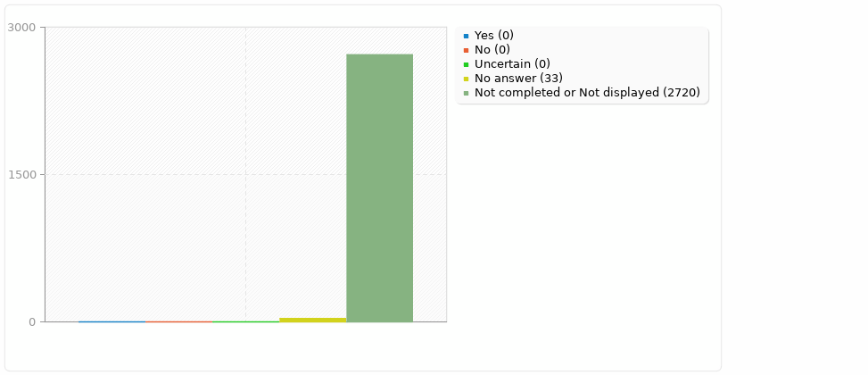Screen dimensions: 868x375
Task: Click the 3000 y-axis label
Action: pyautogui.click(x=21, y=28)
